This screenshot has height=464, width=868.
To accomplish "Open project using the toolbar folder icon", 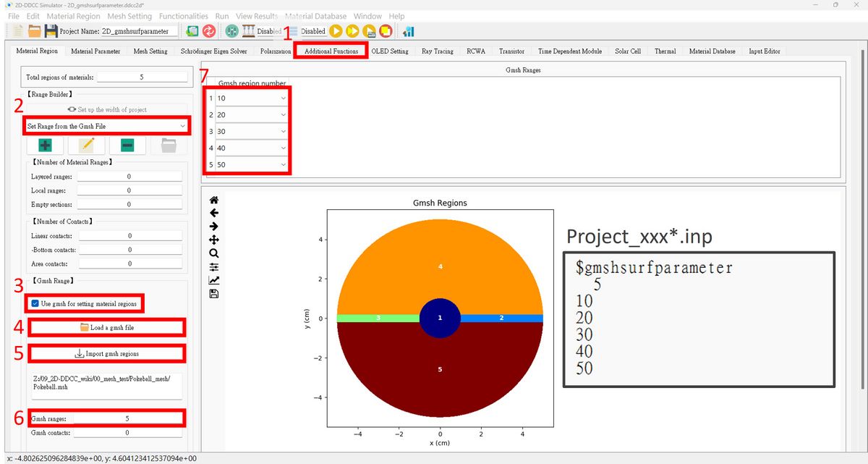I will click(35, 31).
